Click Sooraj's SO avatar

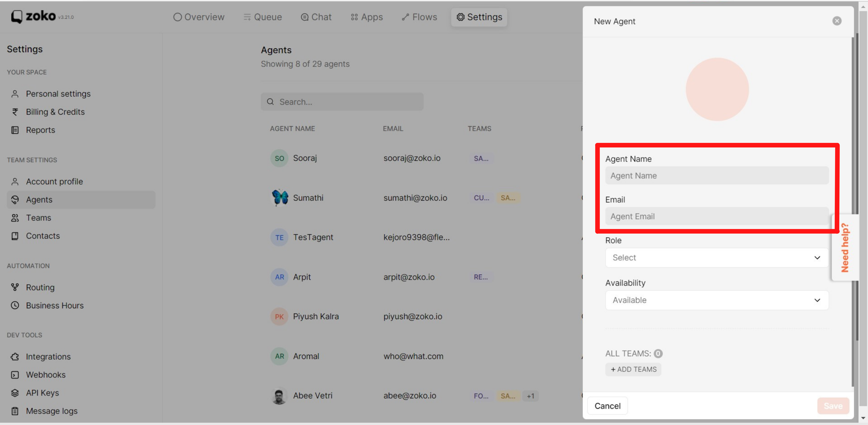(279, 158)
